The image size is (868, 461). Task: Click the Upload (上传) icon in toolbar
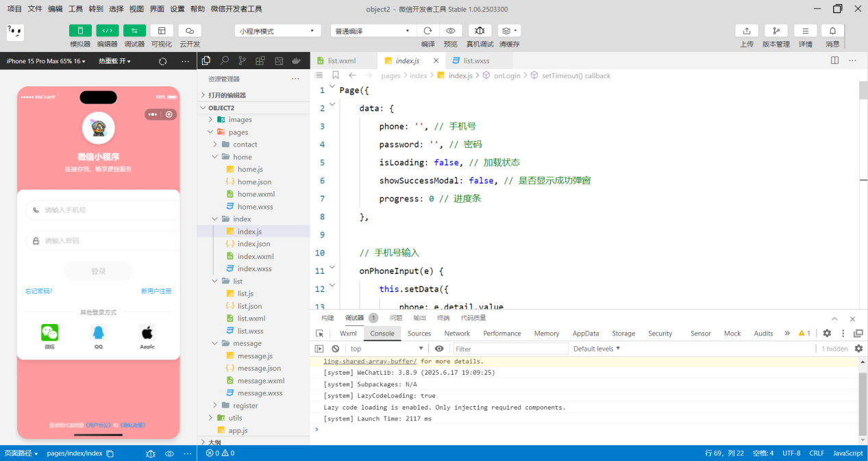(x=746, y=31)
